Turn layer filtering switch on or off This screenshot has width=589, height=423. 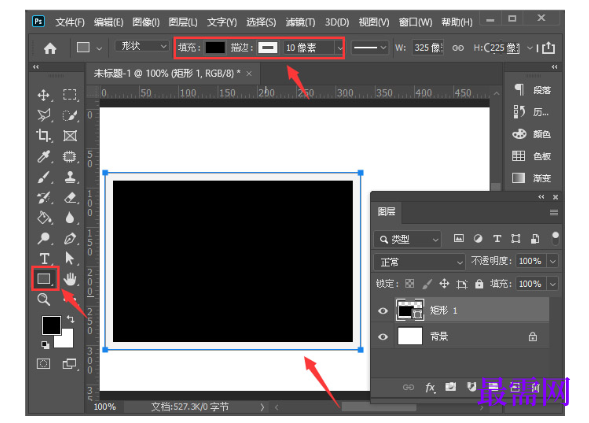coord(555,239)
